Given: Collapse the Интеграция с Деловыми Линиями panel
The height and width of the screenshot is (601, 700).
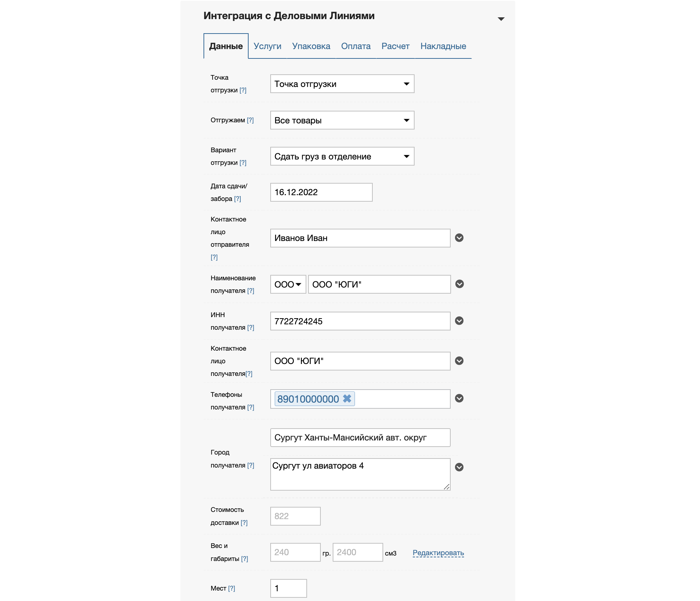Looking at the screenshot, I should [x=501, y=19].
